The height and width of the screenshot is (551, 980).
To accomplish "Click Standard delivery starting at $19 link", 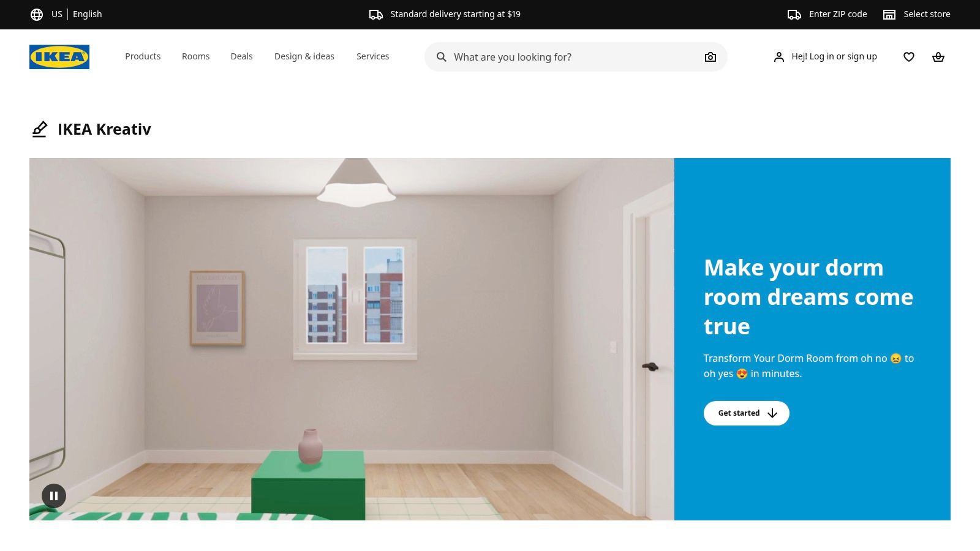I will pos(455,14).
